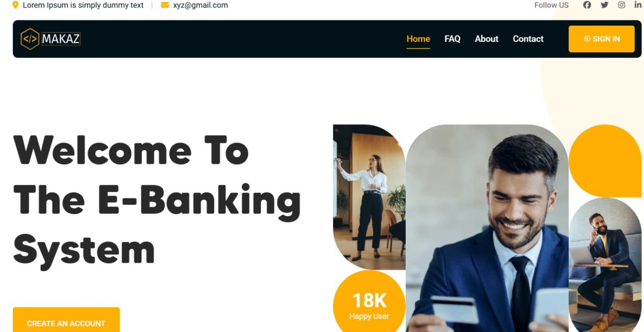Screen dimensions: 644x332
Task: Click the MAKAZ code hexagon logo icon
Action: click(x=30, y=39)
